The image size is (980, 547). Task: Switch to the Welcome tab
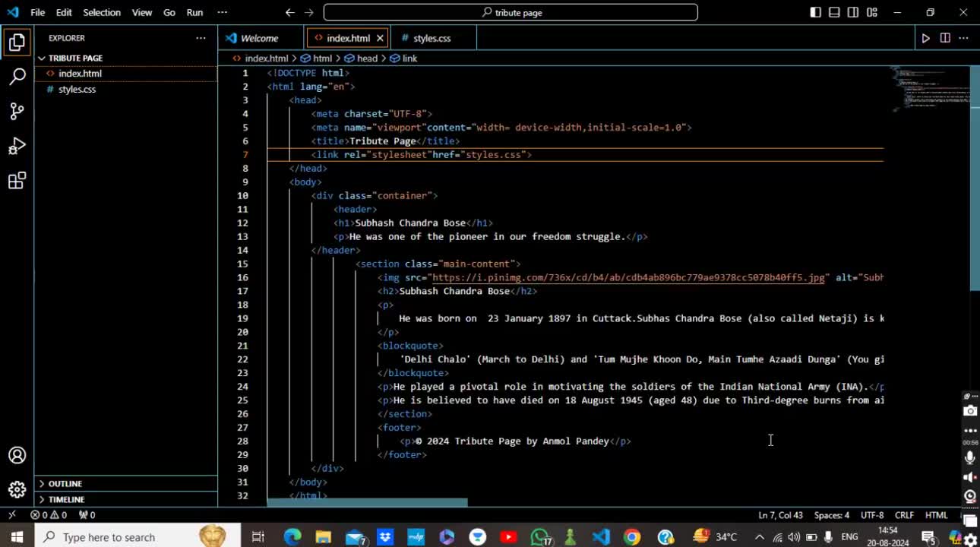(260, 38)
